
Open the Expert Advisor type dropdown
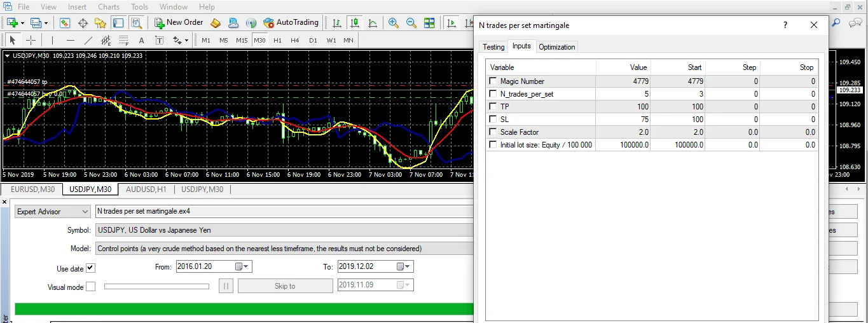(53, 212)
